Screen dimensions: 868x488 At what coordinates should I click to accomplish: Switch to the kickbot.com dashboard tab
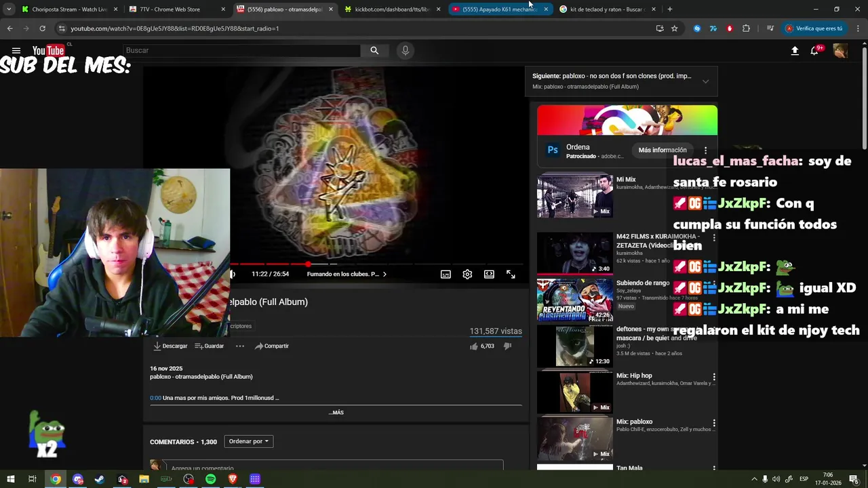point(392,9)
